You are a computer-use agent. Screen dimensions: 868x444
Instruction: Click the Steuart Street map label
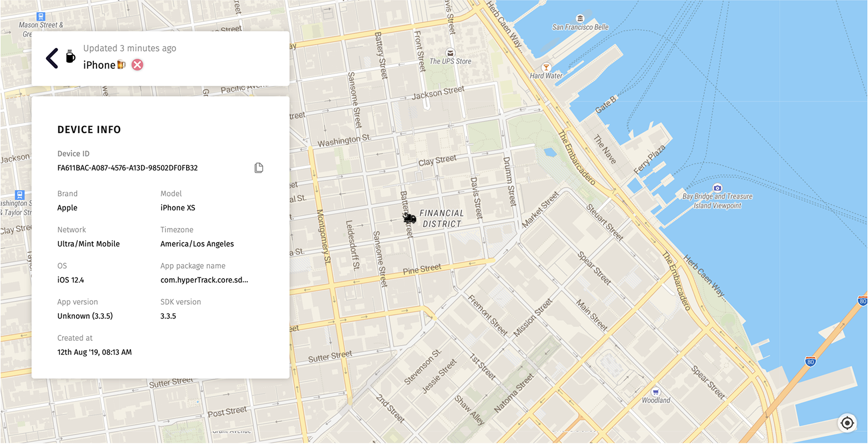(x=605, y=221)
